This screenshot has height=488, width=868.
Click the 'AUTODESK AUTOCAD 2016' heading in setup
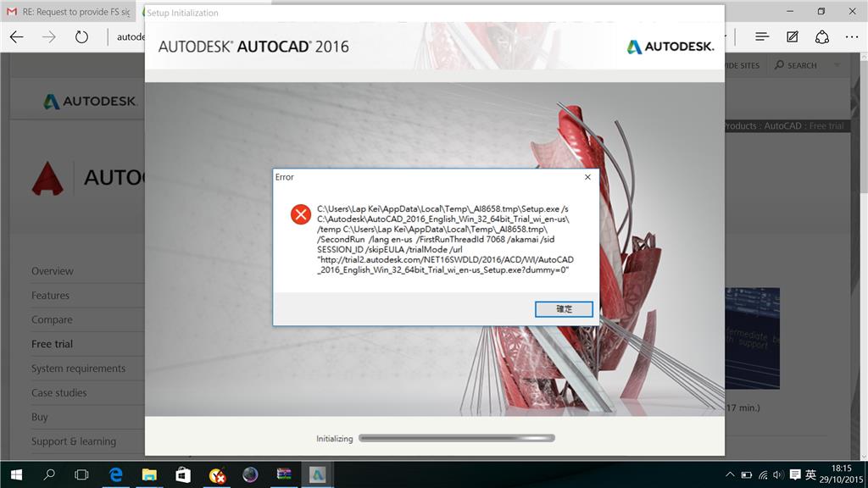coord(253,47)
